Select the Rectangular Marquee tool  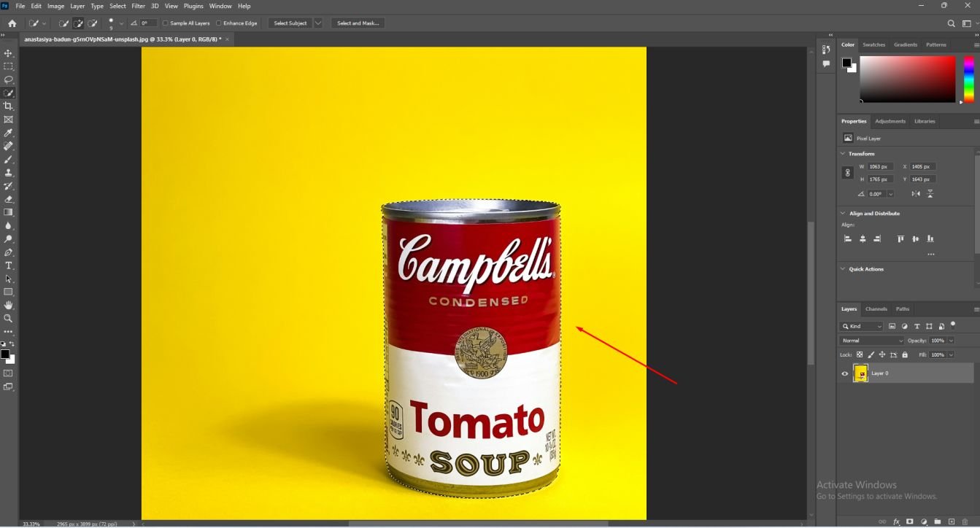click(9, 66)
